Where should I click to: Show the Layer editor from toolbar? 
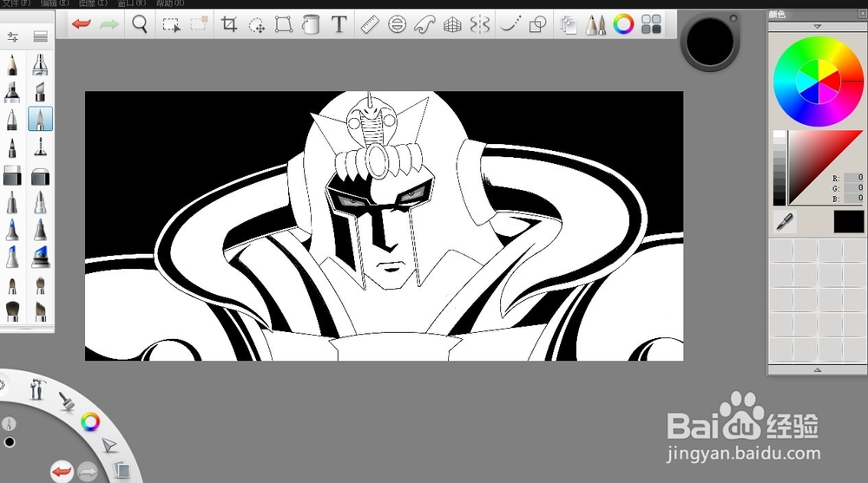[x=568, y=25]
